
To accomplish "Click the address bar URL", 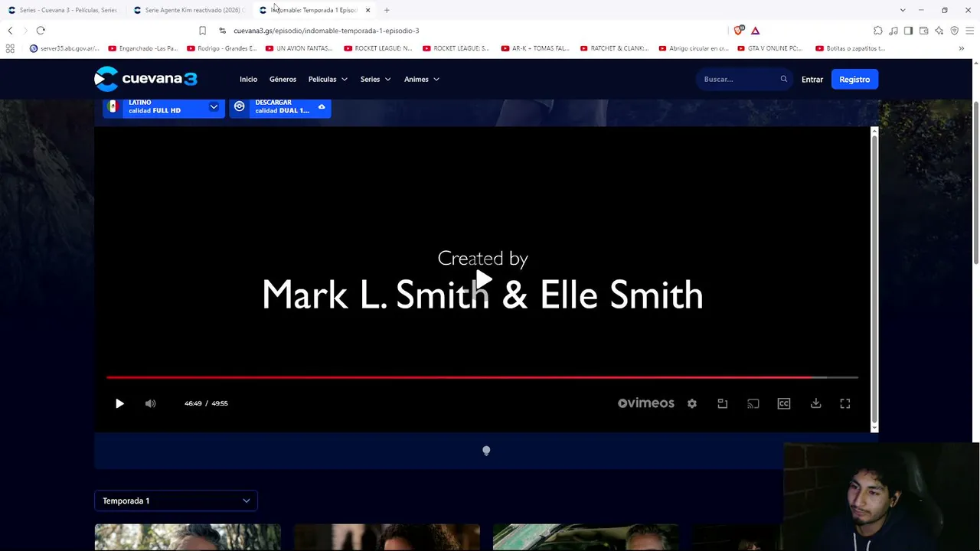I will pyautogui.click(x=326, y=31).
